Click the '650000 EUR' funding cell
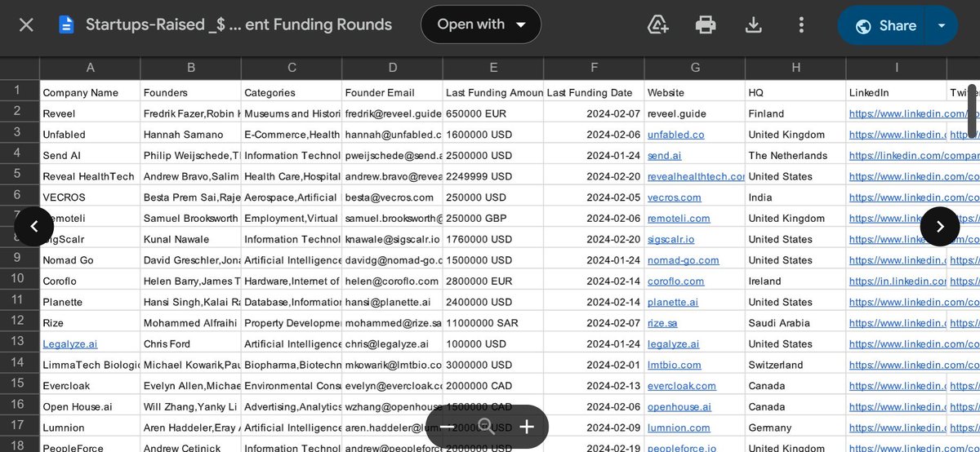Viewport: 980px width, 452px height. [493, 113]
